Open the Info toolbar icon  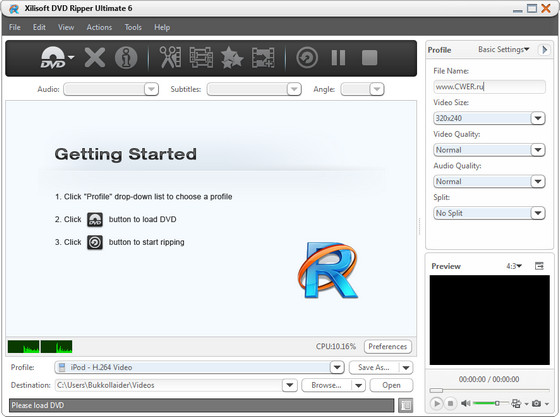point(126,57)
